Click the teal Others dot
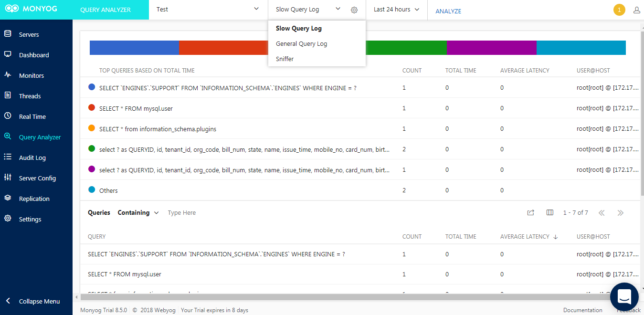 click(92, 190)
